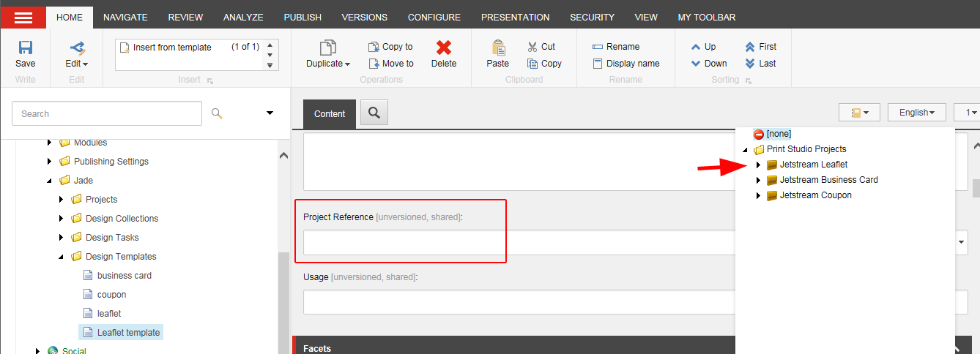Open the English language dropdown
This screenshot has height=354, width=980.
pos(916,113)
